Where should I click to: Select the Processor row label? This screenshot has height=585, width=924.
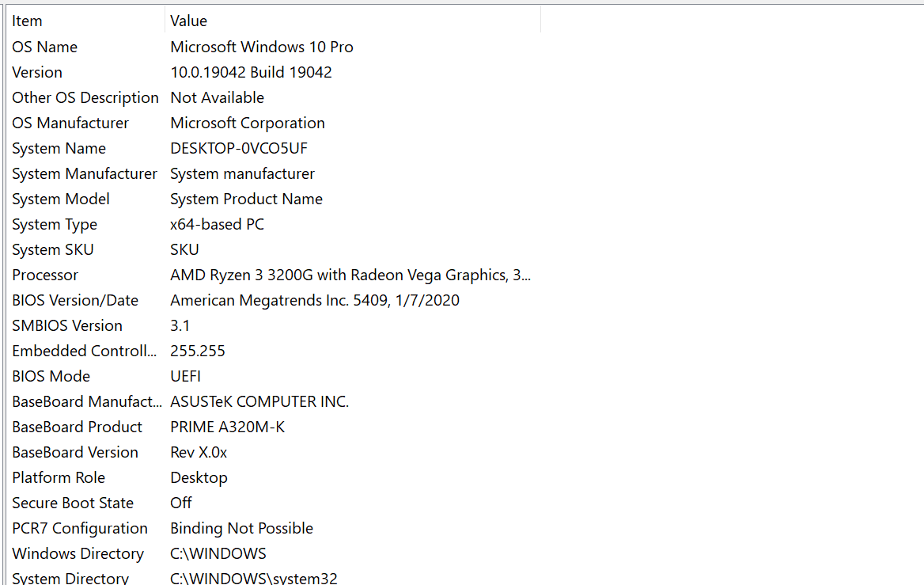coord(45,275)
